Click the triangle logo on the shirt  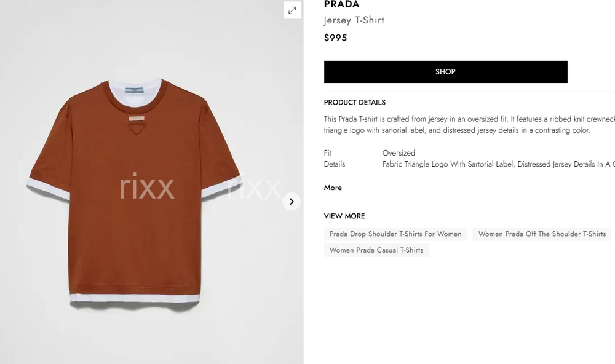pos(136,127)
